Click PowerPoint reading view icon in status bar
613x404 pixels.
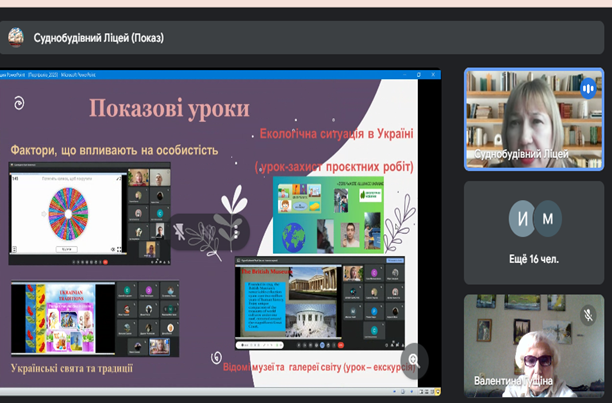[431, 391]
